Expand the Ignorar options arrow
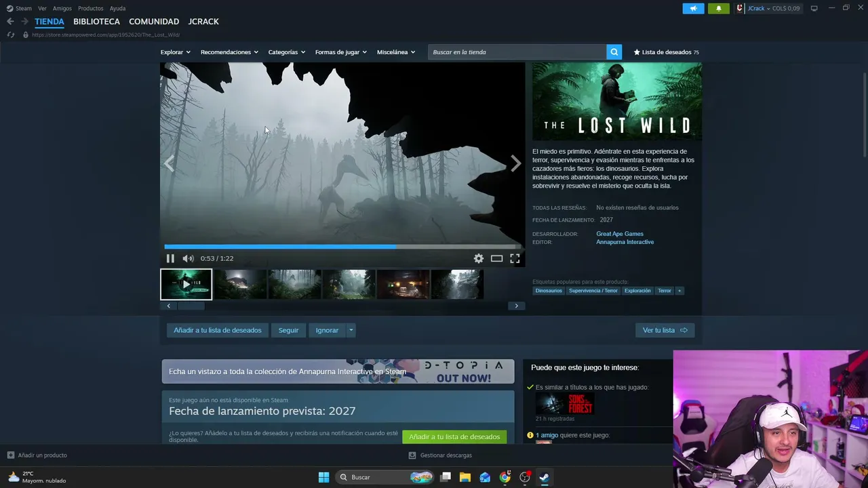This screenshot has height=488, width=868. click(351, 330)
